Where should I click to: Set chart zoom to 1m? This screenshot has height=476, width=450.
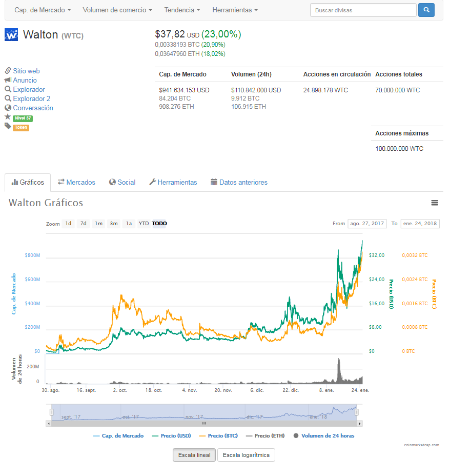pyautogui.click(x=98, y=224)
